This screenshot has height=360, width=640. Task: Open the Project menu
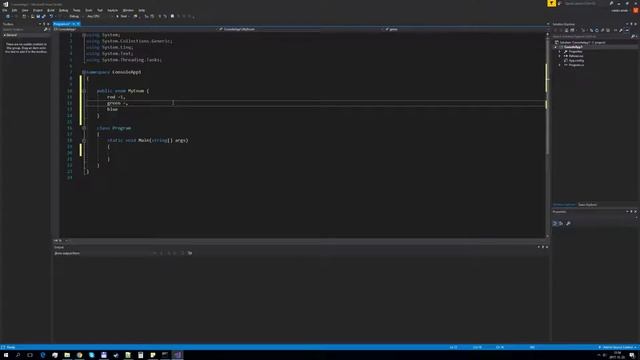click(38, 10)
